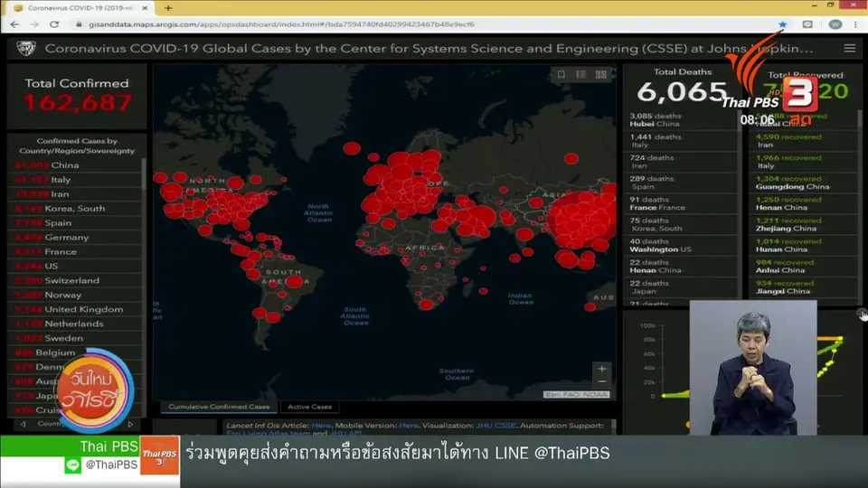This screenshot has height=488, width=868.
Task: Click 4,590 recovered Iran row
Action: pos(803,141)
